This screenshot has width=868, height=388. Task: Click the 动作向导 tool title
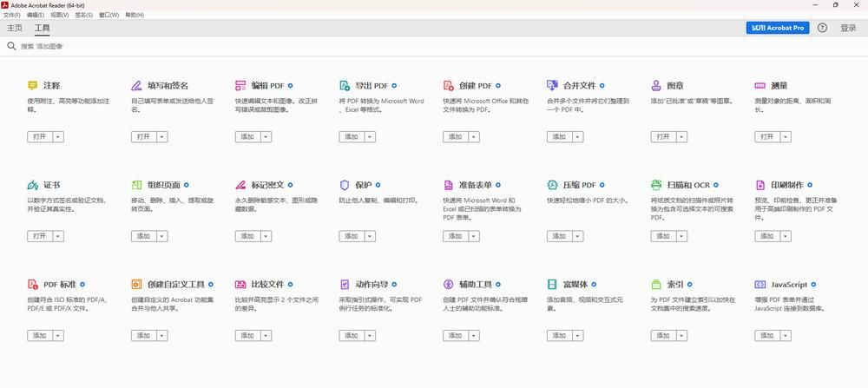click(372, 285)
